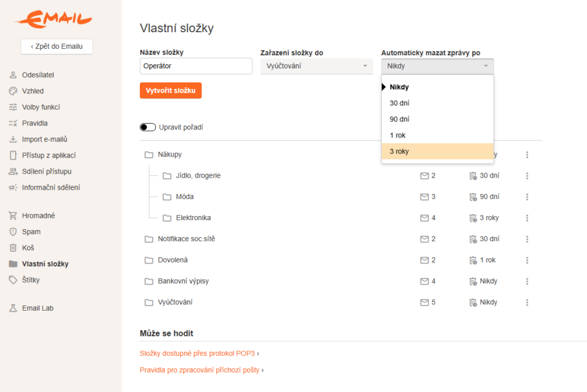Open Zařazení složky do dropdown

coord(316,66)
